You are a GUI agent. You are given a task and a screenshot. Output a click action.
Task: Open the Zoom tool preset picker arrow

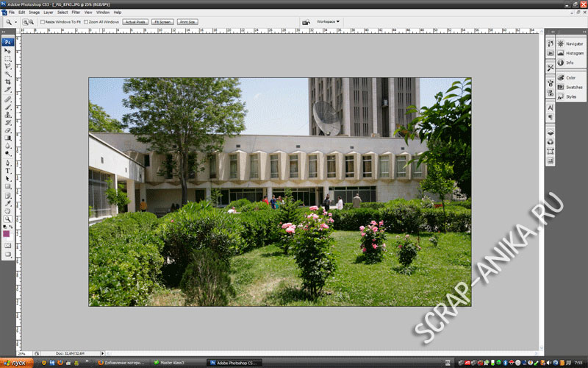click(x=15, y=22)
